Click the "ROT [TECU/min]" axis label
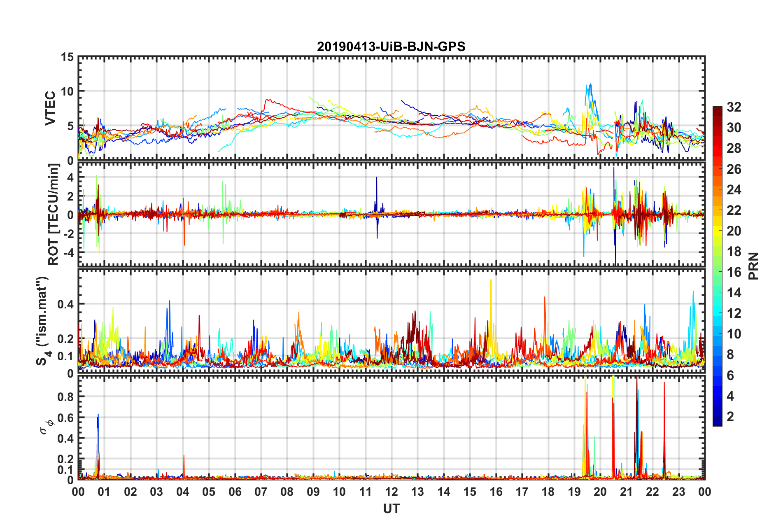 coord(54,215)
